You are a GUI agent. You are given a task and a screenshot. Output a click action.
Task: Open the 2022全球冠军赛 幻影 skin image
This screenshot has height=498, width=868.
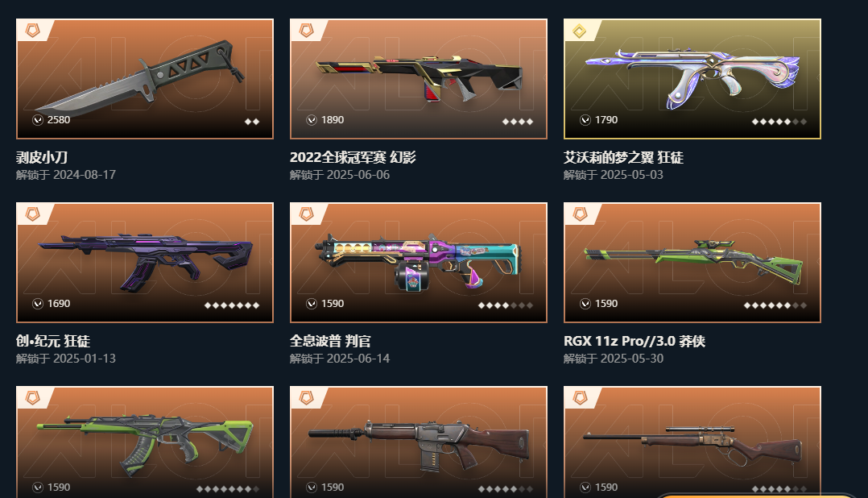point(419,79)
